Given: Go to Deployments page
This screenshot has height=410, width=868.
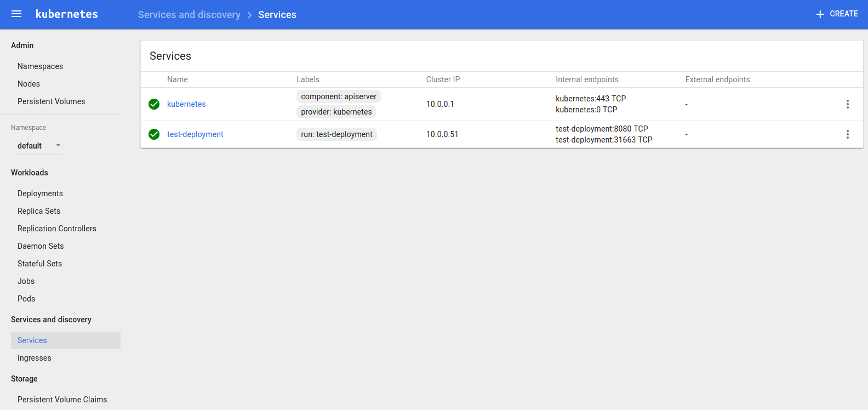Looking at the screenshot, I should point(40,193).
